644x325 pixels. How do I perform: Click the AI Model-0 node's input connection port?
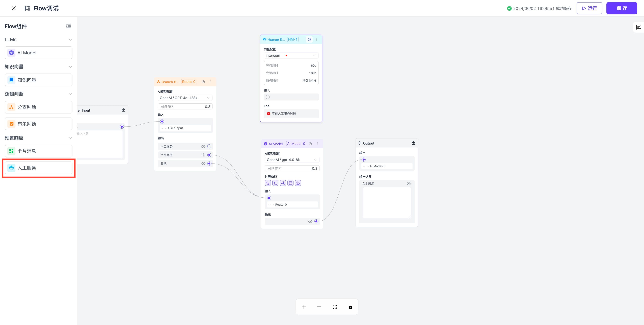pyautogui.click(x=269, y=198)
